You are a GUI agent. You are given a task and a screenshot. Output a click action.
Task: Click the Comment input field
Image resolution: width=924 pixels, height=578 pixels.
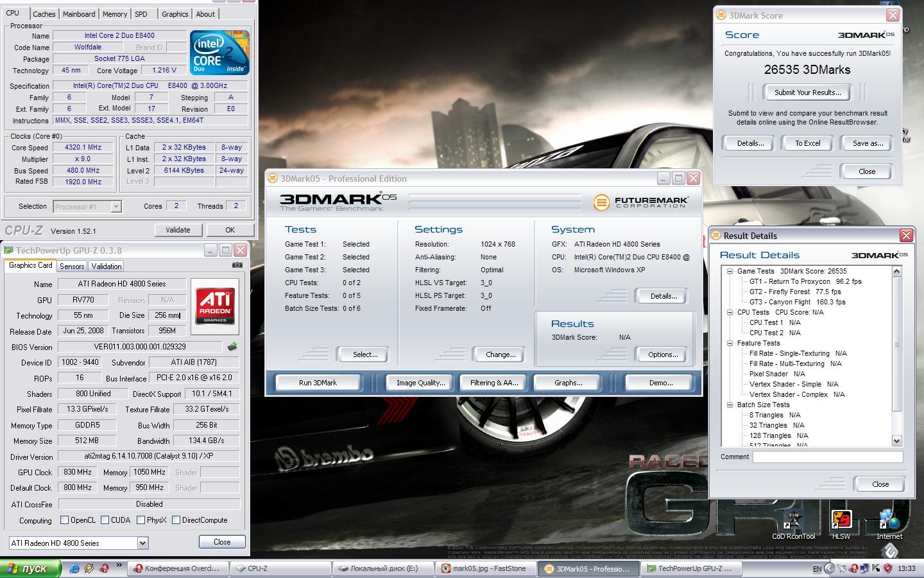pyautogui.click(x=828, y=457)
